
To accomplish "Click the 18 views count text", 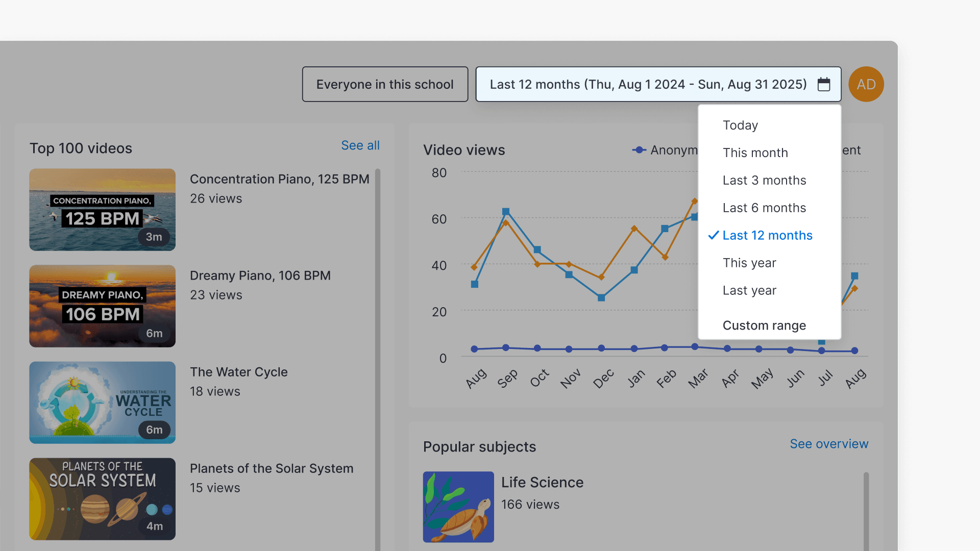I will tap(215, 391).
